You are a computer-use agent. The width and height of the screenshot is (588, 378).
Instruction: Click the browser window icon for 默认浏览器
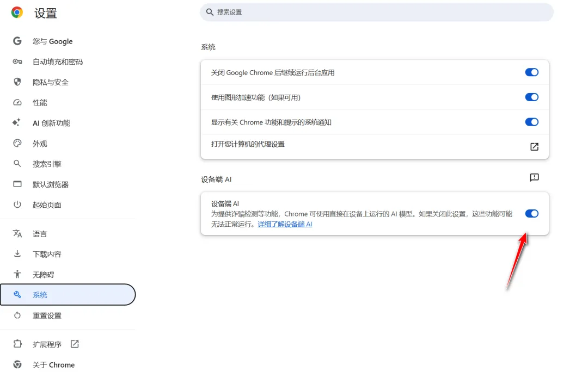[x=17, y=184]
